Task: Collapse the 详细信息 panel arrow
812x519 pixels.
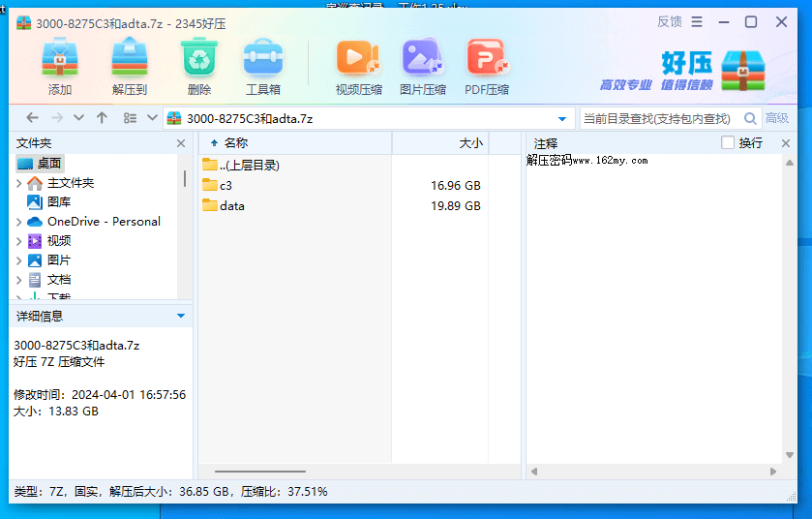Action: point(181,316)
